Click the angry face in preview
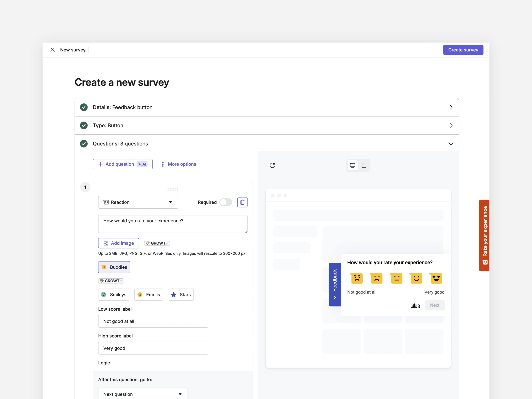The height and width of the screenshot is (399, 532). [357, 278]
